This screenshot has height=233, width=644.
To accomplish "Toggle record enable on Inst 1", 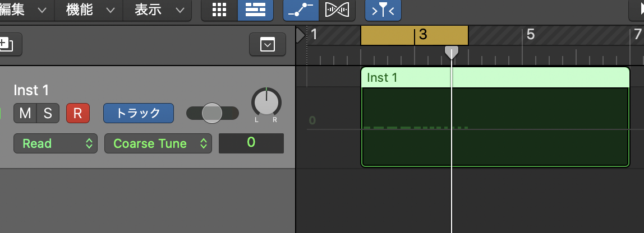I will tap(77, 113).
